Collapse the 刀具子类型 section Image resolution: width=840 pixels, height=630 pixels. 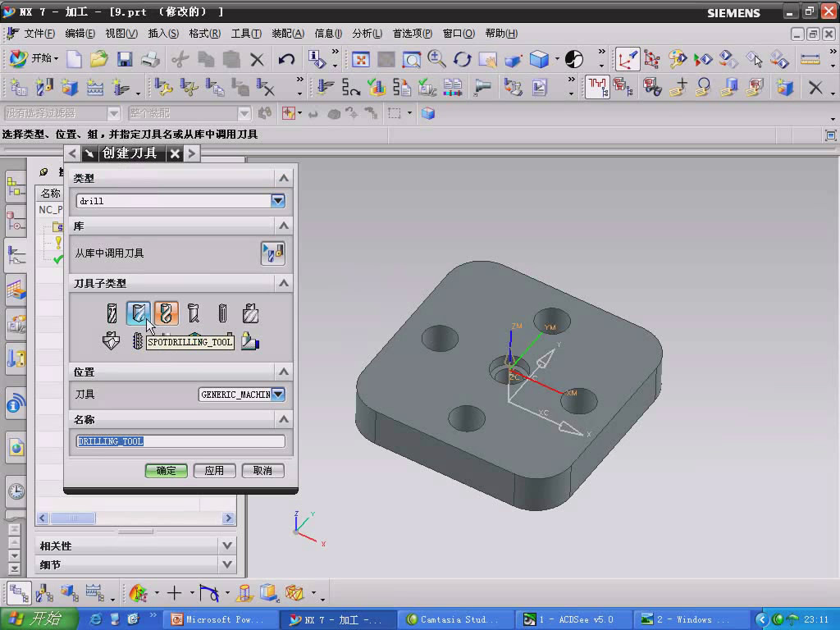click(x=284, y=283)
